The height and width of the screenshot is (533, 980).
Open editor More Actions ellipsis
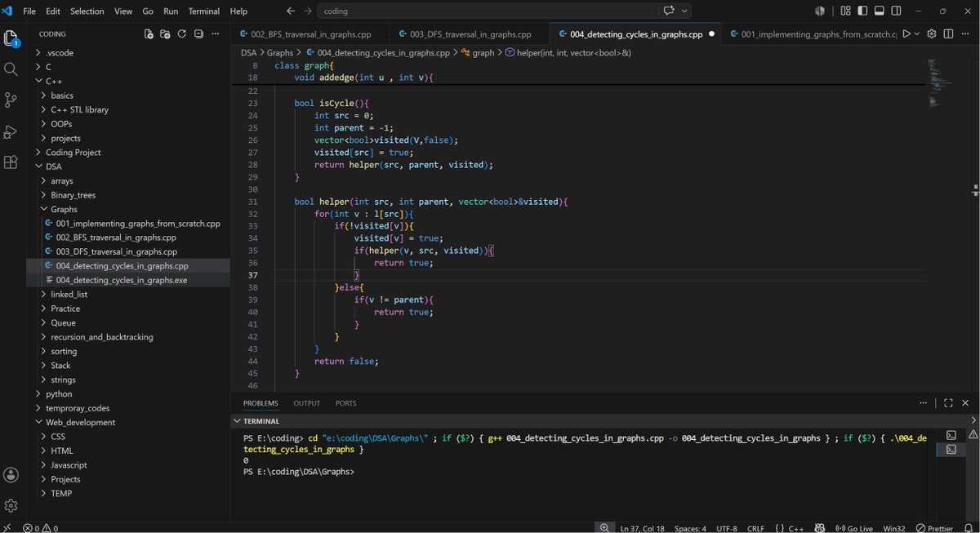[965, 34]
